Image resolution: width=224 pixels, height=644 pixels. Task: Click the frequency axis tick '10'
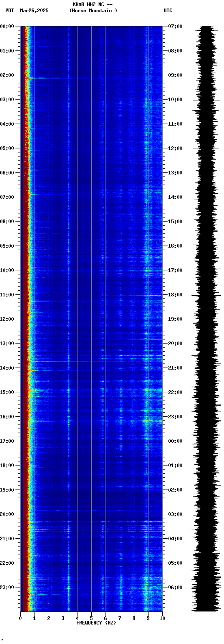[x=162, y=618]
